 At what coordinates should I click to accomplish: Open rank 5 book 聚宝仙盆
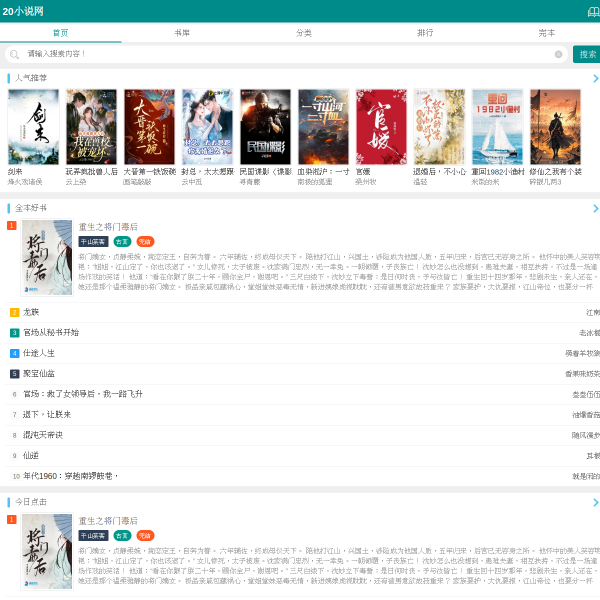(39, 374)
